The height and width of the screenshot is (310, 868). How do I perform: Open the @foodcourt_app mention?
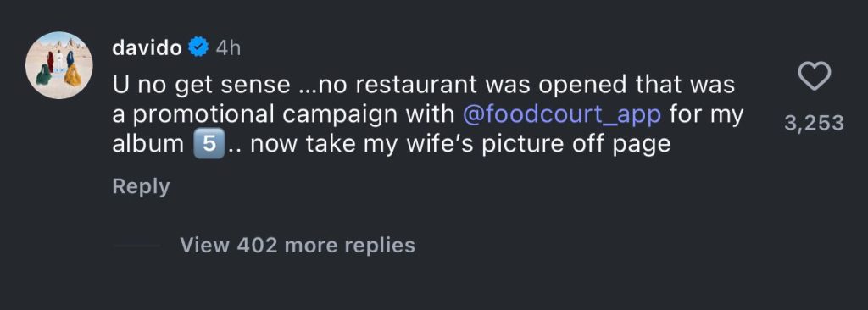click(561, 114)
